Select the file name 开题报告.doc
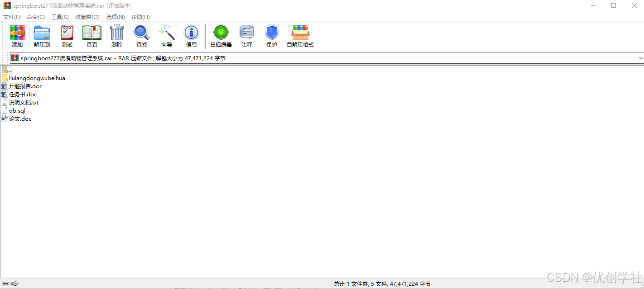 tap(26, 86)
